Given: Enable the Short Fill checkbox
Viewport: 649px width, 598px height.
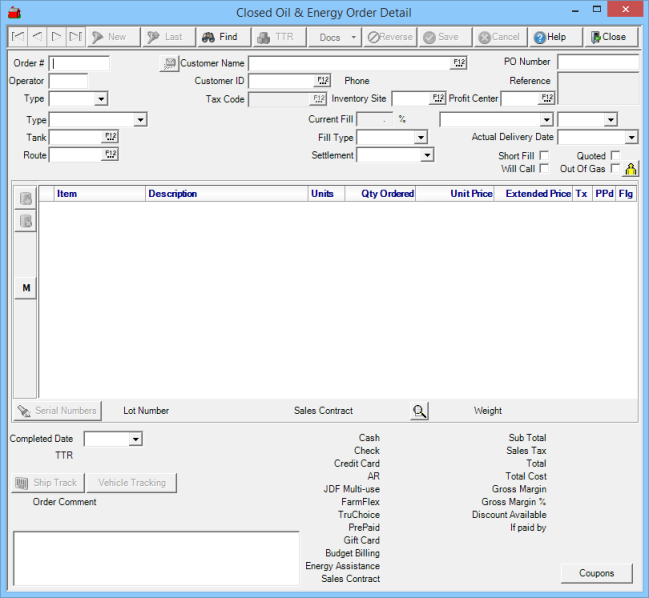Looking at the screenshot, I should coord(544,156).
